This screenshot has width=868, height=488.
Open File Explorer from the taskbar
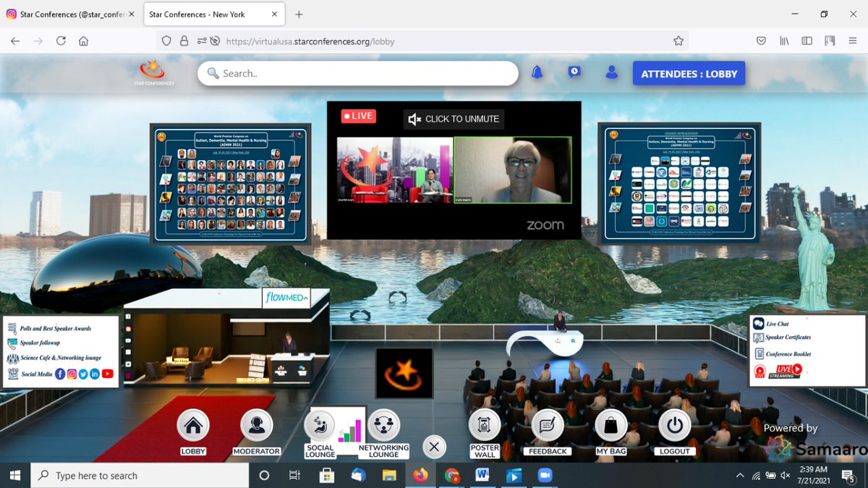pyautogui.click(x=389, y=475)
